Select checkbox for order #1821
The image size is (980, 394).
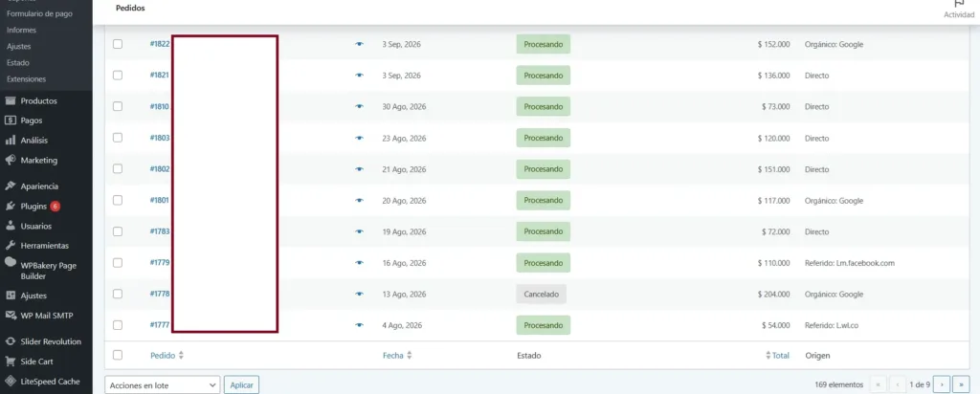(118, 75)
